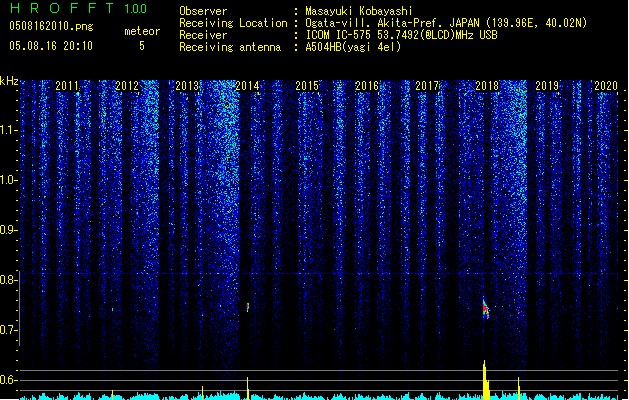Screen dimensions: 629x400
Task: Click the 2015 time marker
Action: click(x=307, y=86)
